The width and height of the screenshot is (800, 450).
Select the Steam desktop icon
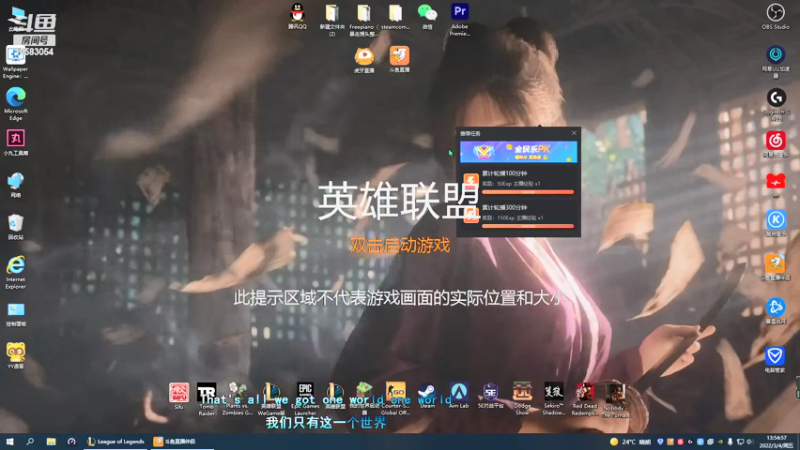click(427, 396)
